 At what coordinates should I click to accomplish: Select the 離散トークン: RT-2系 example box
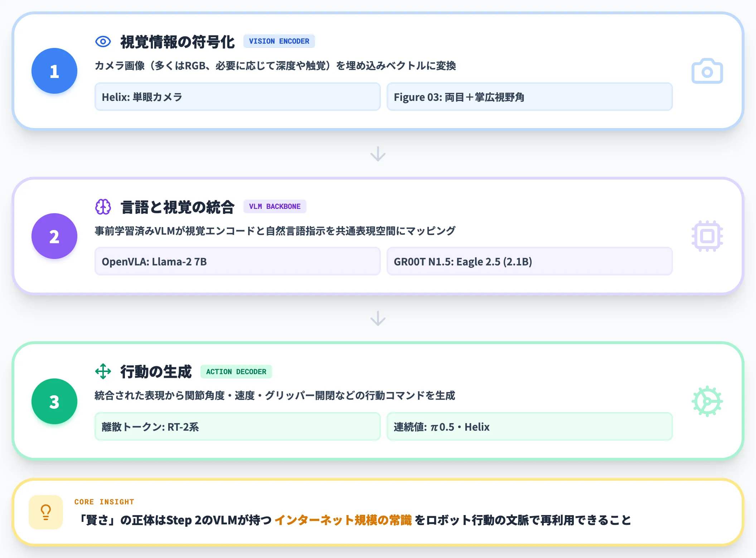pyautogui.click(x=237, y=426)
